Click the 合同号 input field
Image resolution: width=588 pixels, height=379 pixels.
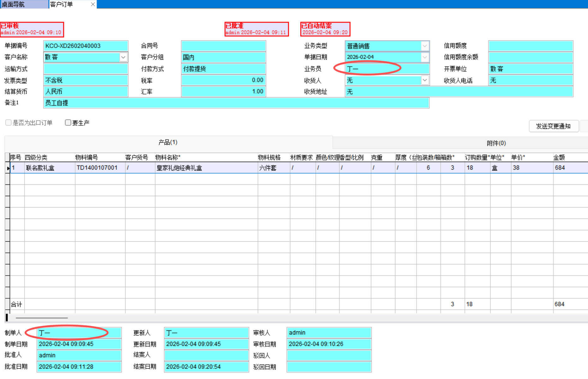click(x=223, y=46)
